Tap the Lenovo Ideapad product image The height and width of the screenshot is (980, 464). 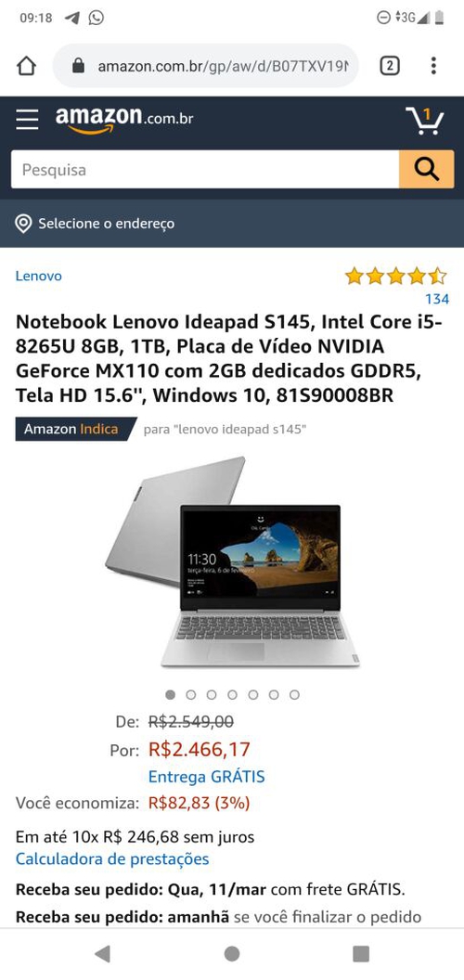point(232,561)
